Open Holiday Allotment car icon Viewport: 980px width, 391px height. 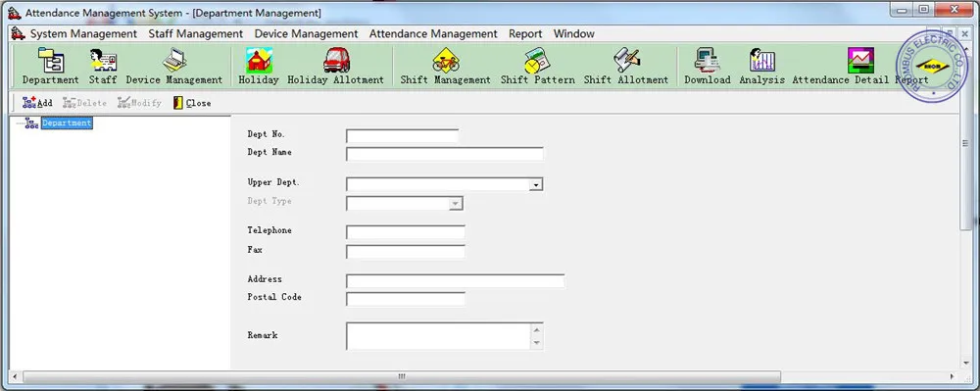336,61
